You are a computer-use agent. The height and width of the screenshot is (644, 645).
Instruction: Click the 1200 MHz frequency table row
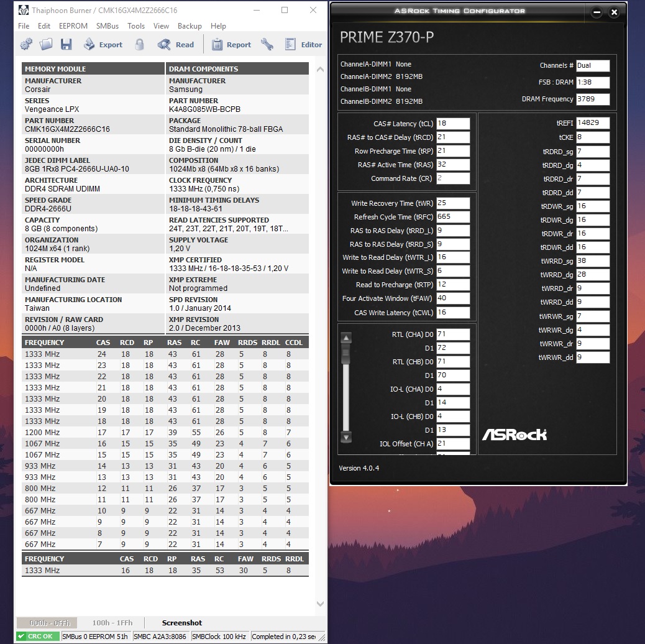click(x=165, y=433)
